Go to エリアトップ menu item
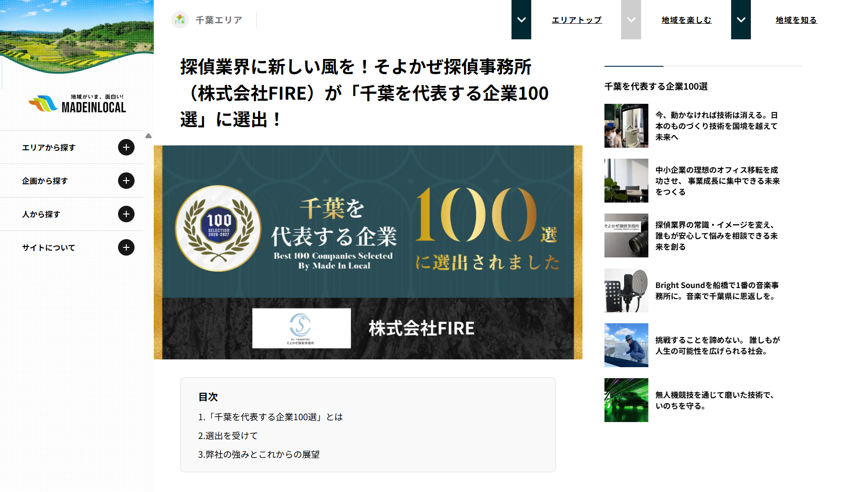 click(x=577, y=20)
